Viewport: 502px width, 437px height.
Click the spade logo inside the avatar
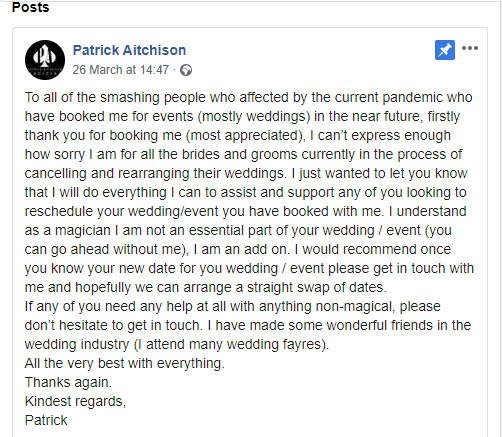pos(45,57)
